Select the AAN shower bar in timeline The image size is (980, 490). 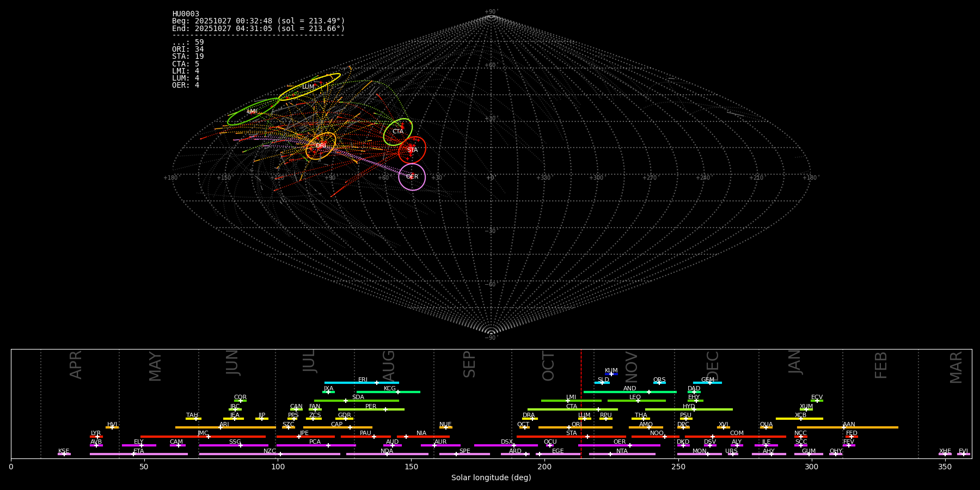pos(848,427)
